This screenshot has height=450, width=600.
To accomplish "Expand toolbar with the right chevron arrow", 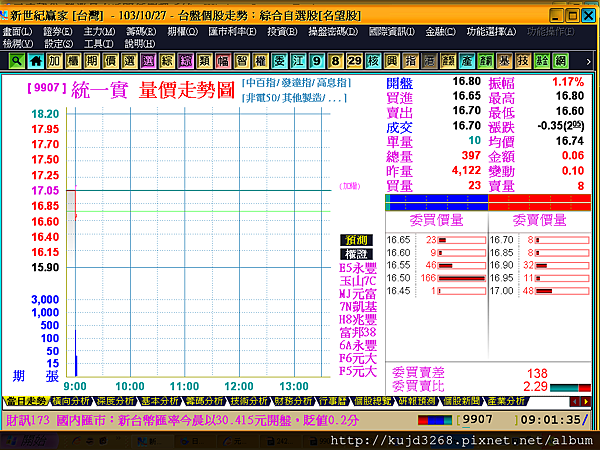I will [589, 61].
